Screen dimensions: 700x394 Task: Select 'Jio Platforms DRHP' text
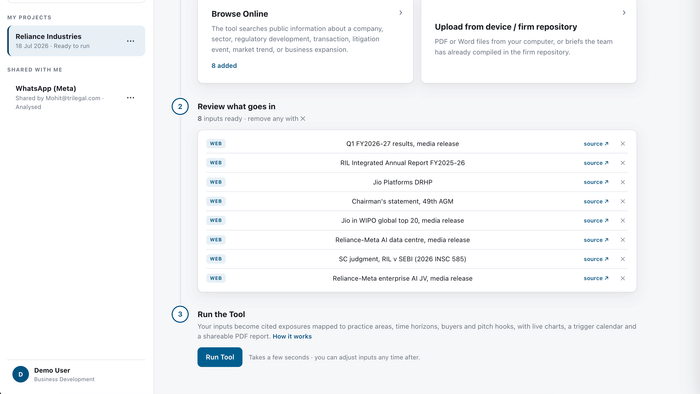(402, 182)
